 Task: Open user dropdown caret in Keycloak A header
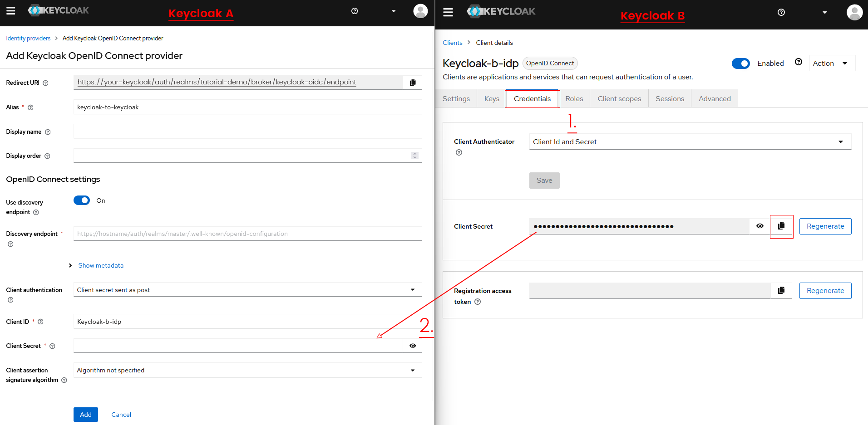tap(394, 11)
